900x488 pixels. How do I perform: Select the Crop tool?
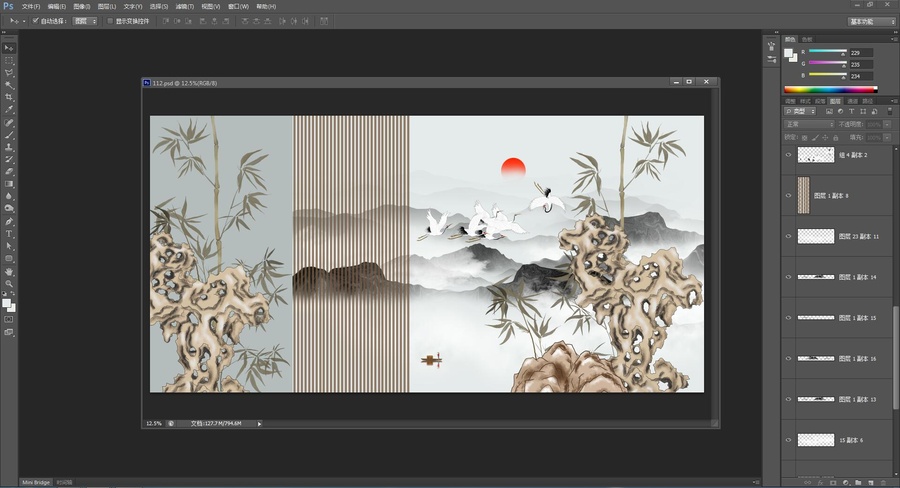(x=9, y=98)
